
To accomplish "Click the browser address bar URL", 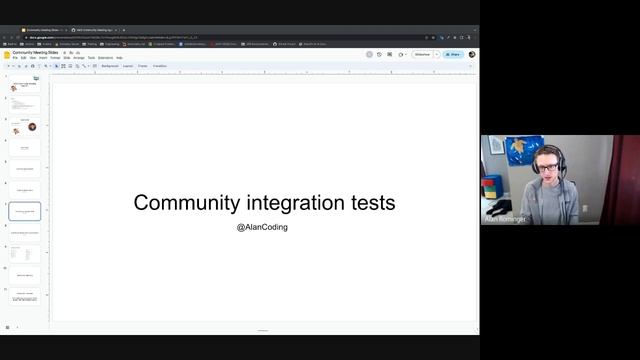I will coord(113,38).
